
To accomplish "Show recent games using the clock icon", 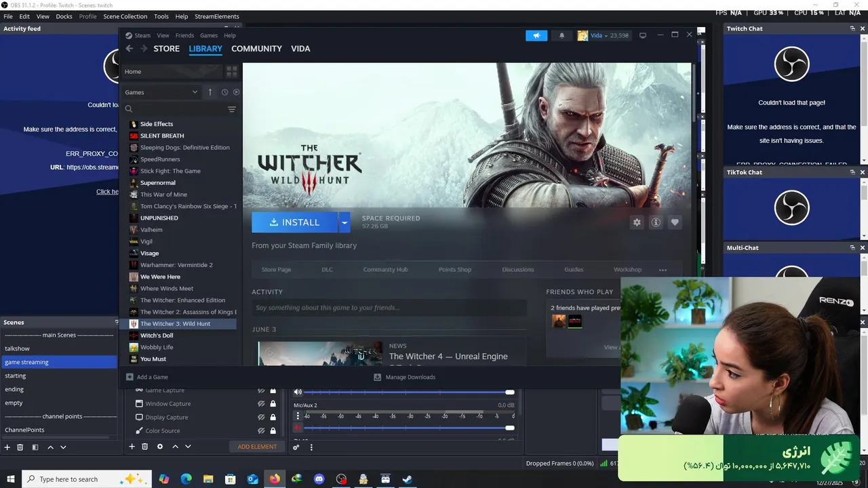I will point(224,92).
